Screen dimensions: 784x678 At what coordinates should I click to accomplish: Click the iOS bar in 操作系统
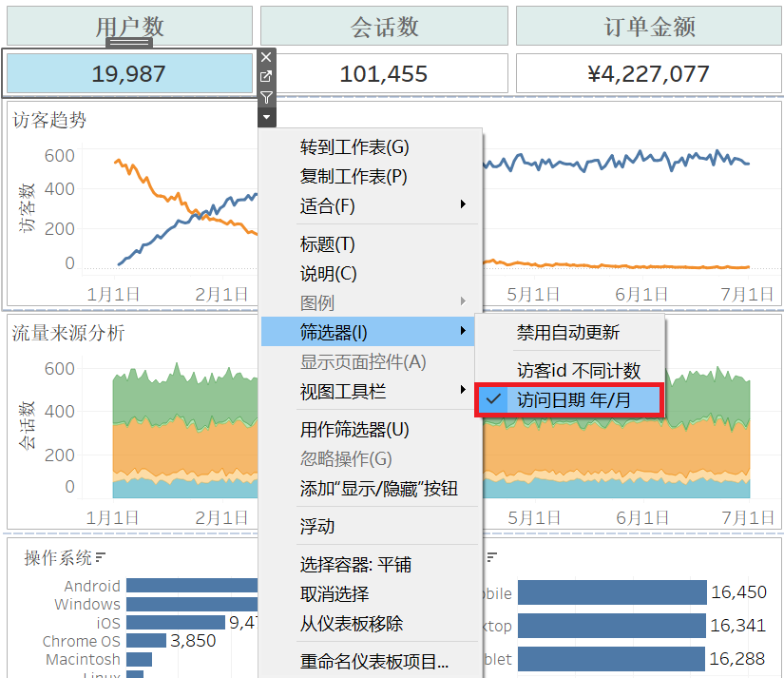coord(176,623)
